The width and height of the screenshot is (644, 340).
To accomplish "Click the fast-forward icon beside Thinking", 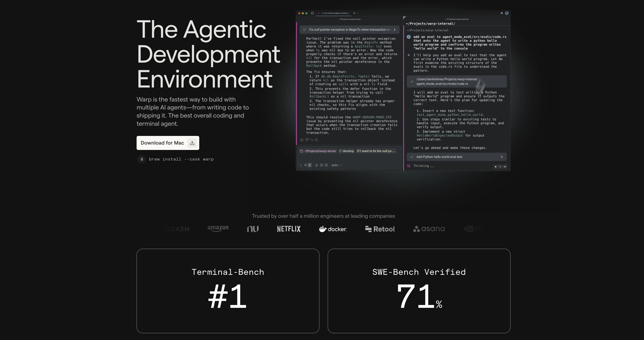I will pyautogui.click(x=505, y=167).
